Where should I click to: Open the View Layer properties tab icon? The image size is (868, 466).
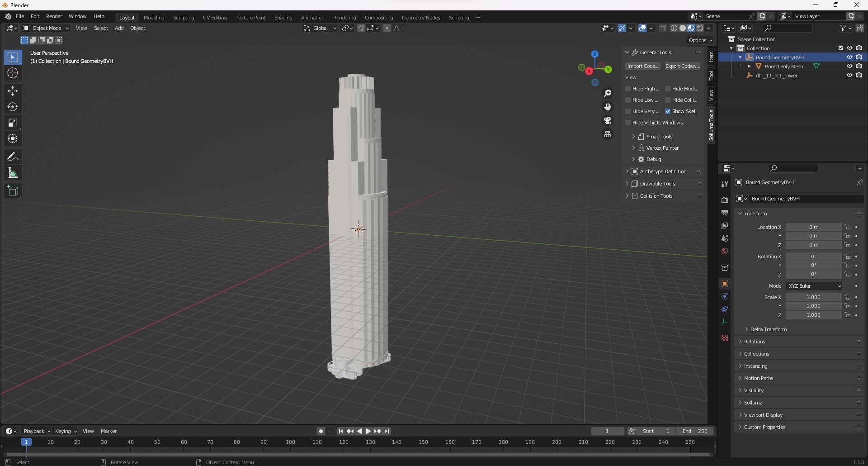pyautogui.click(x=725, y=226)
